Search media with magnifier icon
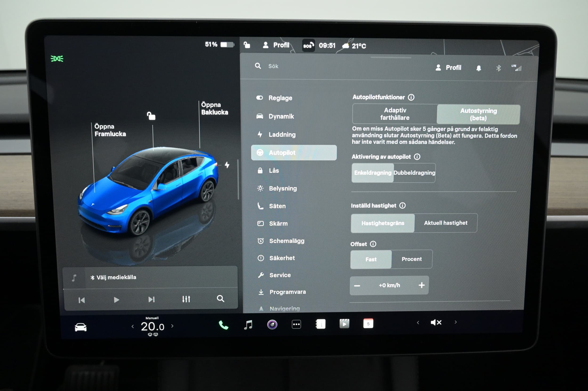This screenshot has height=391, width=588. (221, 299)
